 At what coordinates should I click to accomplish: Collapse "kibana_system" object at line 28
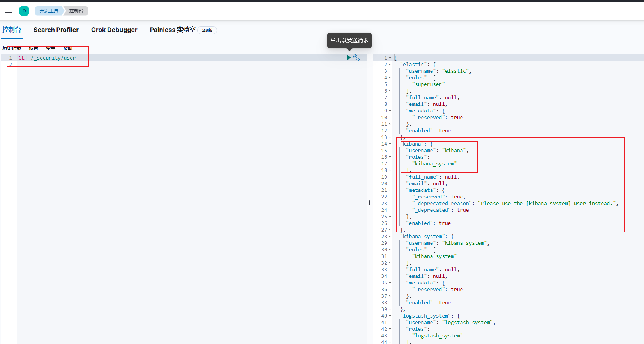click(390, 237)
